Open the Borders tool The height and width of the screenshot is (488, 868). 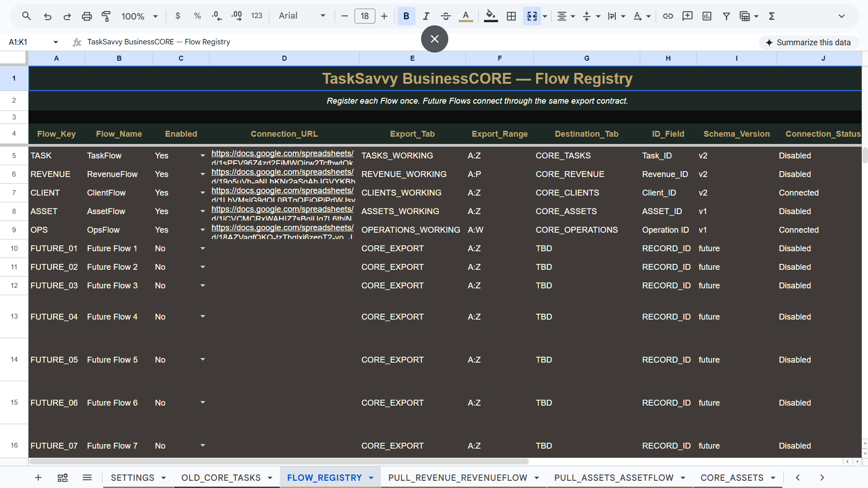coord(511,16)
